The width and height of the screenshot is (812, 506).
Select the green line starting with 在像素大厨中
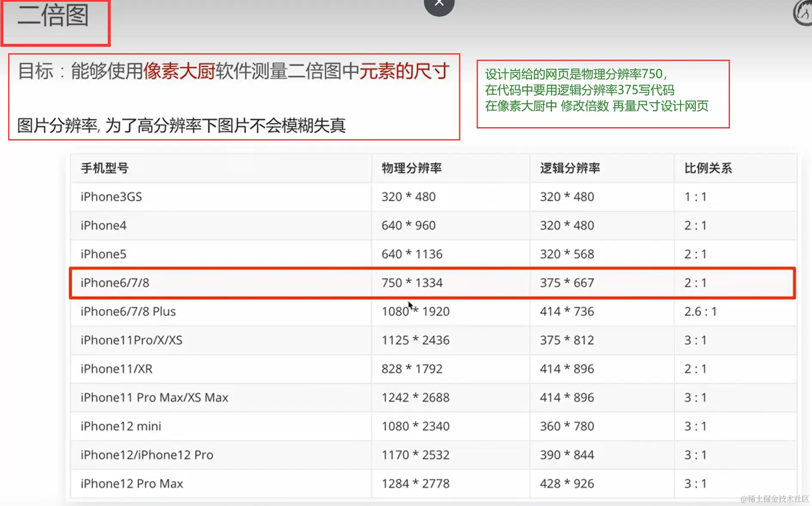597,106
